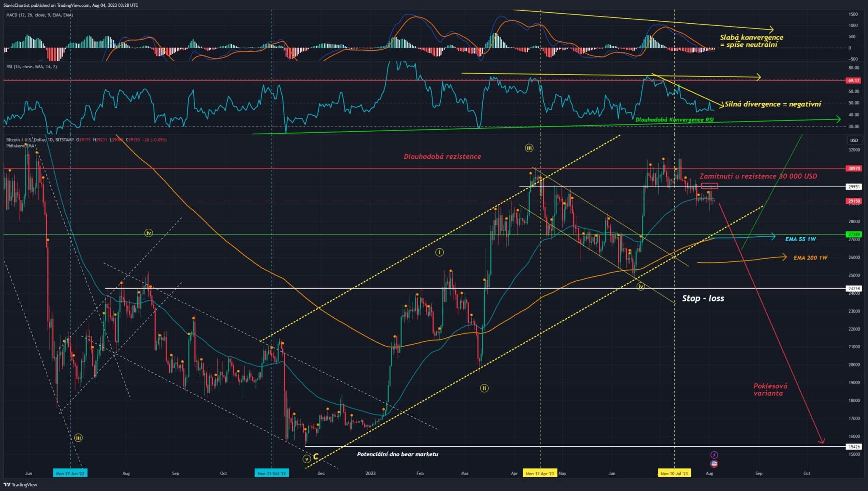This screenshot has width=868, height=491.
Task: Click the 29150 current price label
Action: tap(854, 201)
